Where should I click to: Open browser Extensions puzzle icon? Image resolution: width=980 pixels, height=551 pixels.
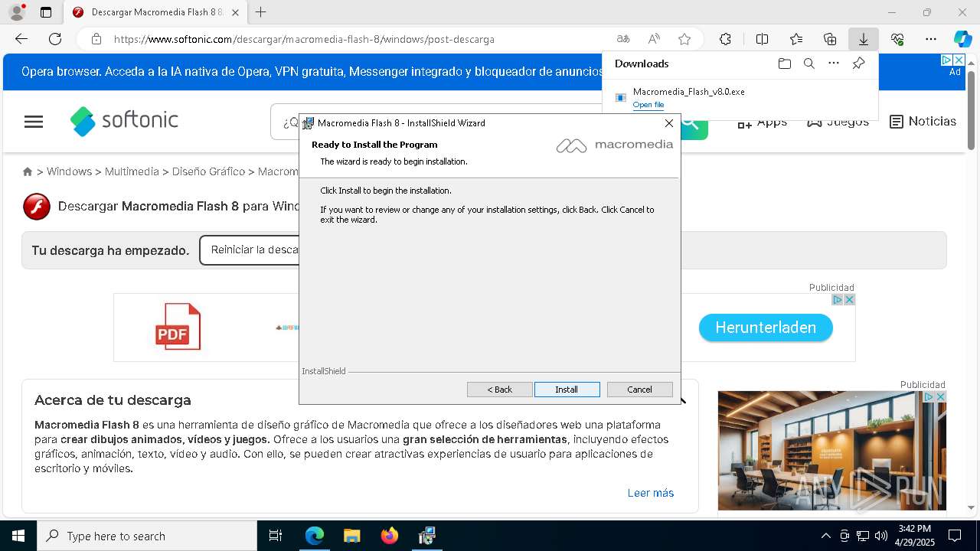tap(725, 39)
